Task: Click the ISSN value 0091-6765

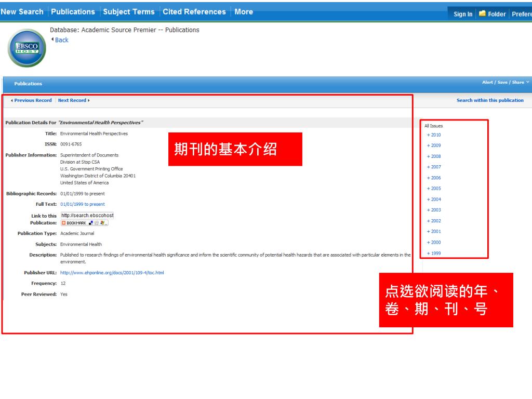Action: tap(71, 144)
